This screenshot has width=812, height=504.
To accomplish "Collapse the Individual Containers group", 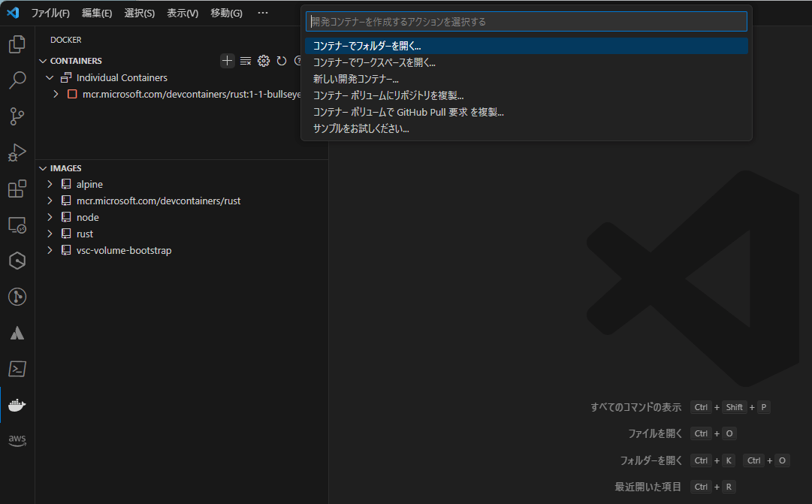I will tap(50, 77).
